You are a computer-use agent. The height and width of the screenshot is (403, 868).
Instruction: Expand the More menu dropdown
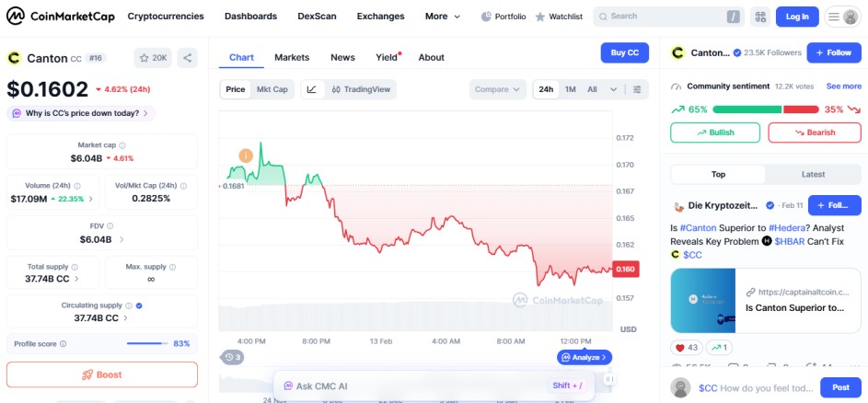click(x=443, y=17)
